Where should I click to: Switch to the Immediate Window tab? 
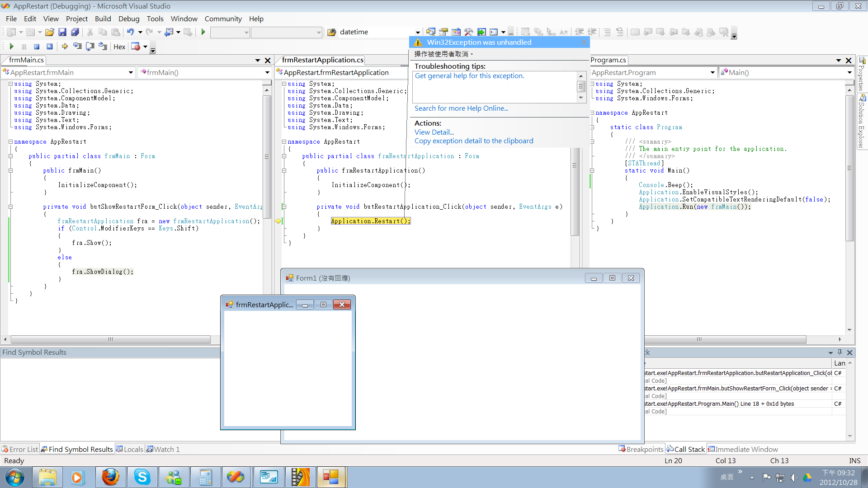[743, 449]
